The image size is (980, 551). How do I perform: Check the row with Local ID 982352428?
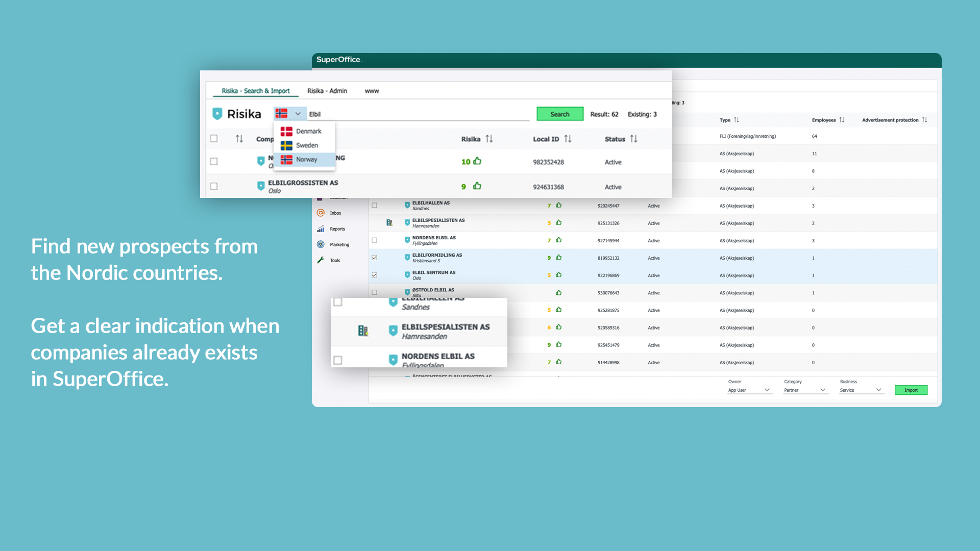coord(214,161)
